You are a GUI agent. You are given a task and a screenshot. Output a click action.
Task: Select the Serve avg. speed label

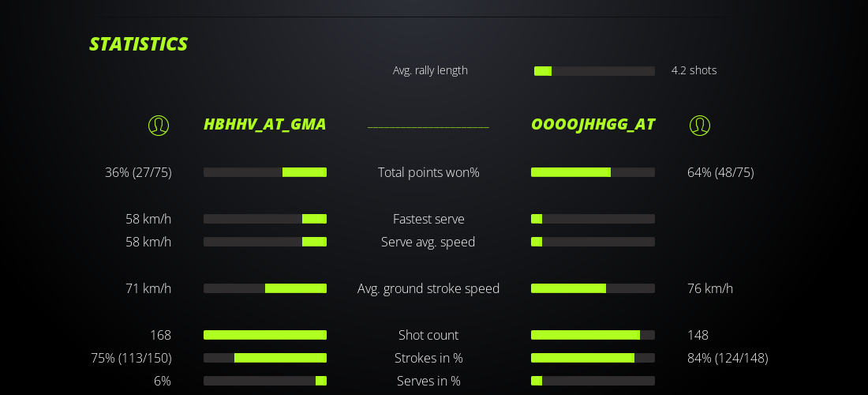428,242
